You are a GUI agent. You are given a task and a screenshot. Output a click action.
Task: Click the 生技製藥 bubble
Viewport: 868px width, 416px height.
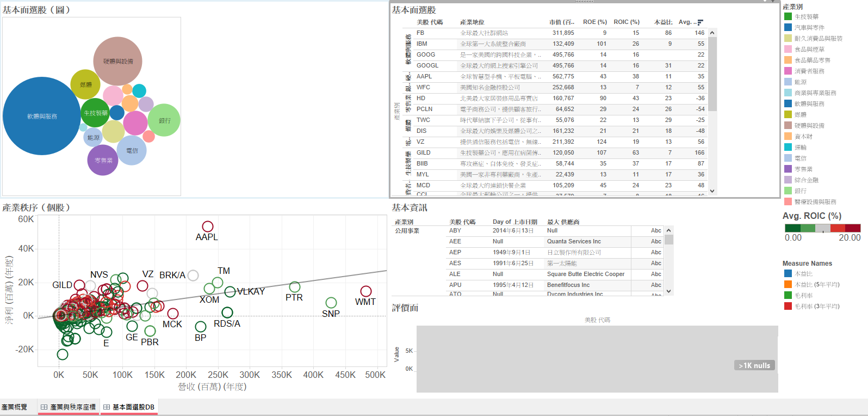coord(95,113)
